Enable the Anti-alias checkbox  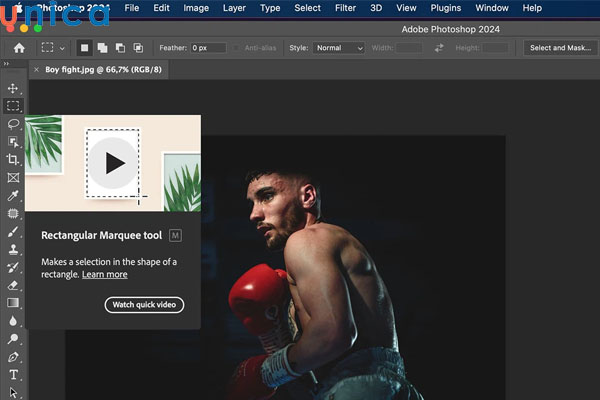pyautogui.click(x=238, y=48)
